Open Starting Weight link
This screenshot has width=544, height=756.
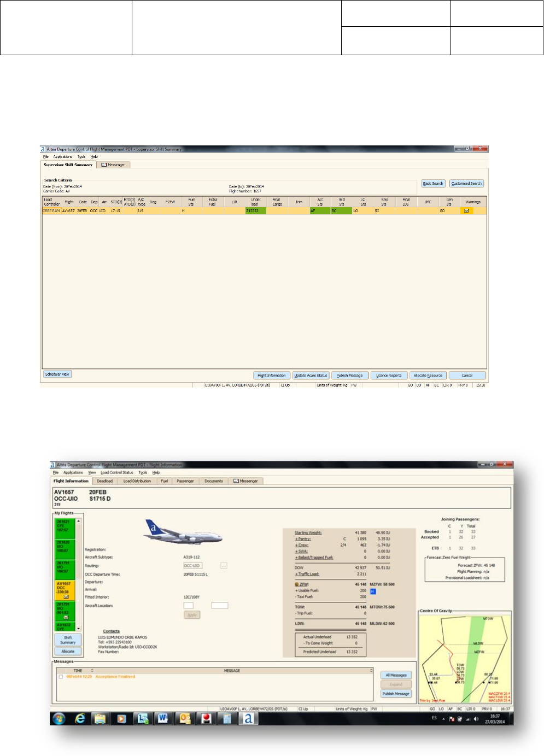point(308,532)
